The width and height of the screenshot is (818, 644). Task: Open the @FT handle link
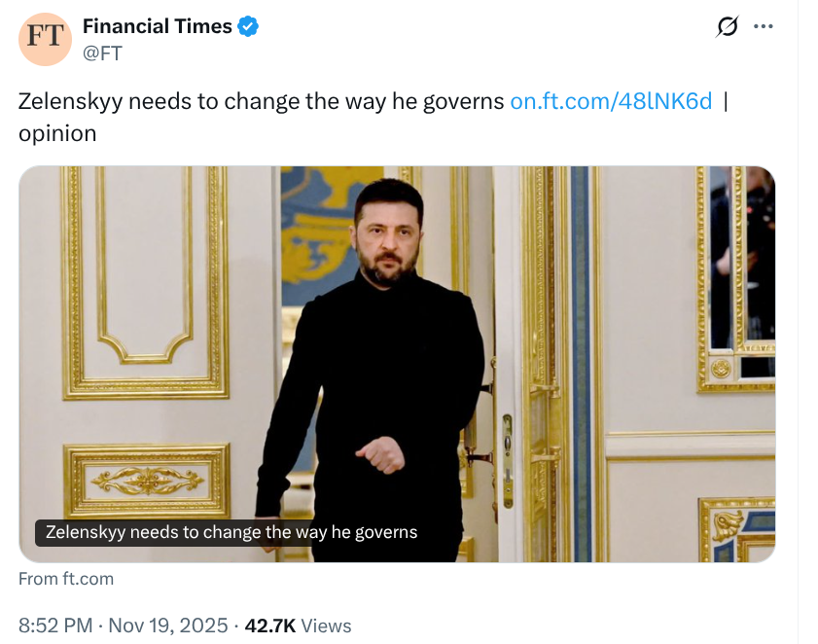tap(102, 53)
